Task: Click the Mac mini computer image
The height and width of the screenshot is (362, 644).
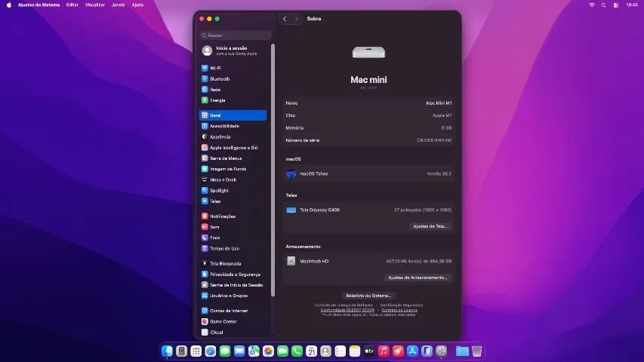Action: pyautogui.click(x=368, y=52)
